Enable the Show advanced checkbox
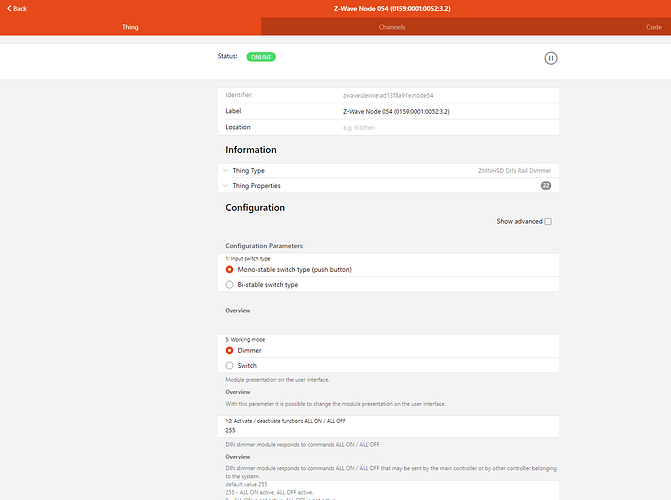The image size is (671, 500). 548,221
